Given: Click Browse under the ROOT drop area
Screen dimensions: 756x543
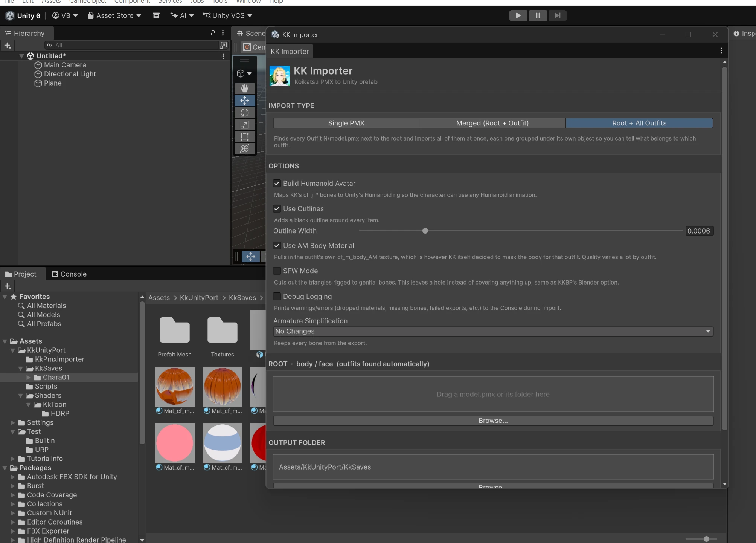Looking at the screenshot, I should 493,421.
